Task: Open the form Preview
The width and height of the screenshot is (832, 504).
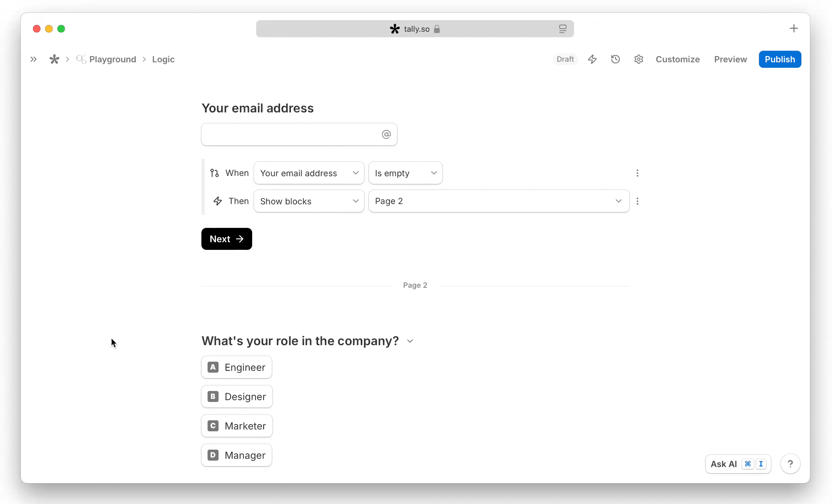Action: click(x=730, y=59)
